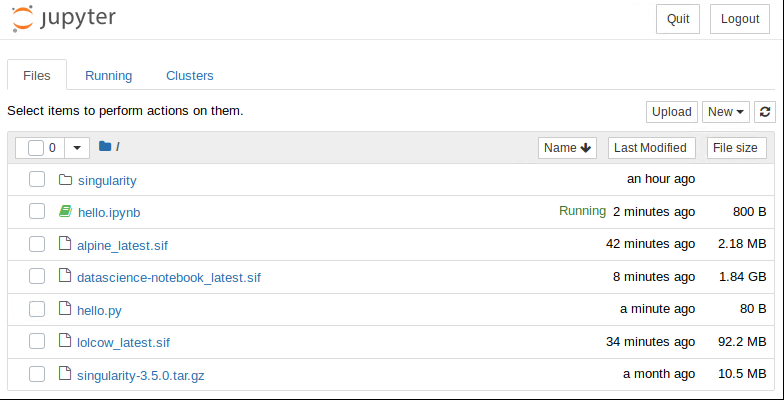Click the Quit button
Image resolution: width=784 pixels, height=400 pixels.
click(678, 19)
